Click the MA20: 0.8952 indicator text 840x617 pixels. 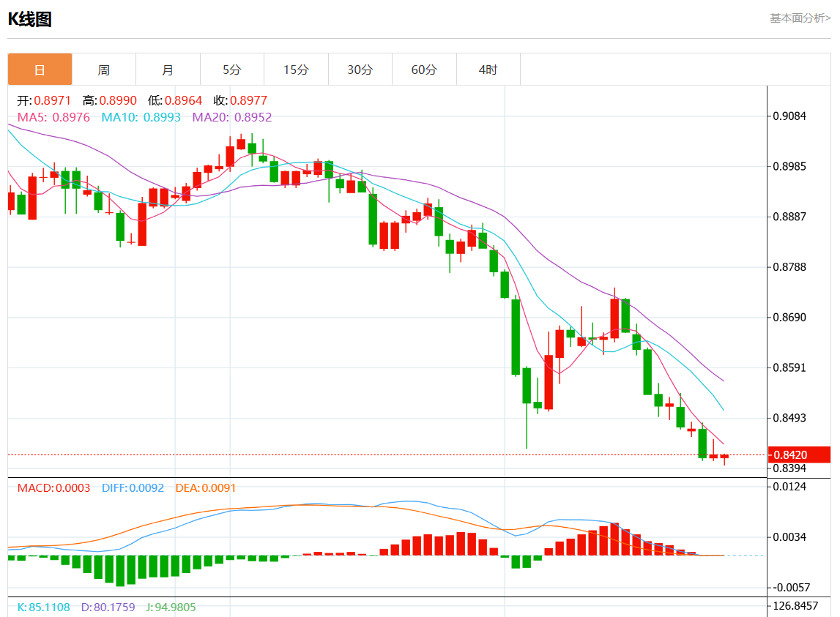pyautogui.click(x=232, y=117)
